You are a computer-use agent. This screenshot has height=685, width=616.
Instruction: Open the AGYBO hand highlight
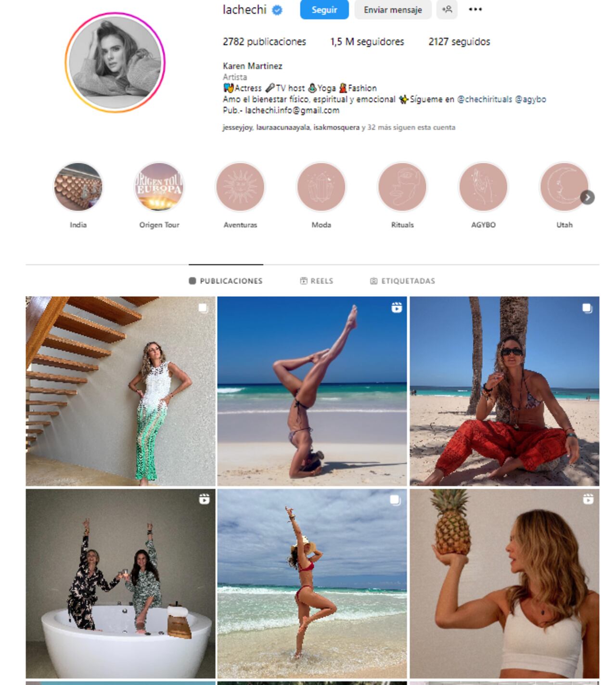point(483,187)
